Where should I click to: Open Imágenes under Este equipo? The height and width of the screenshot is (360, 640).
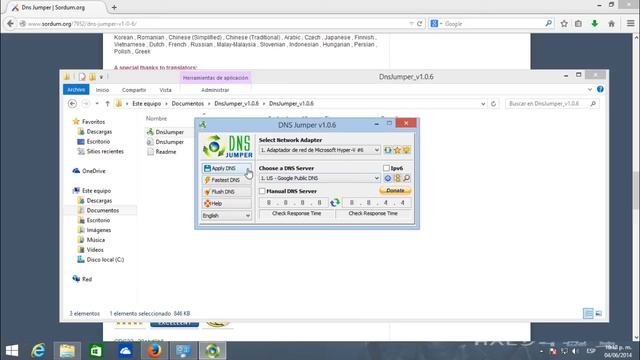pyautogui.click(x=99, y=230)
